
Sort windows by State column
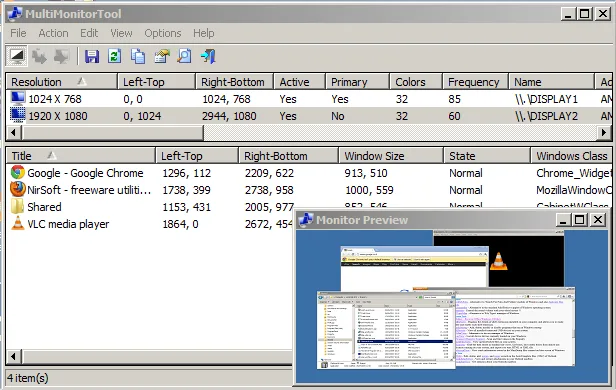(487, 156)
